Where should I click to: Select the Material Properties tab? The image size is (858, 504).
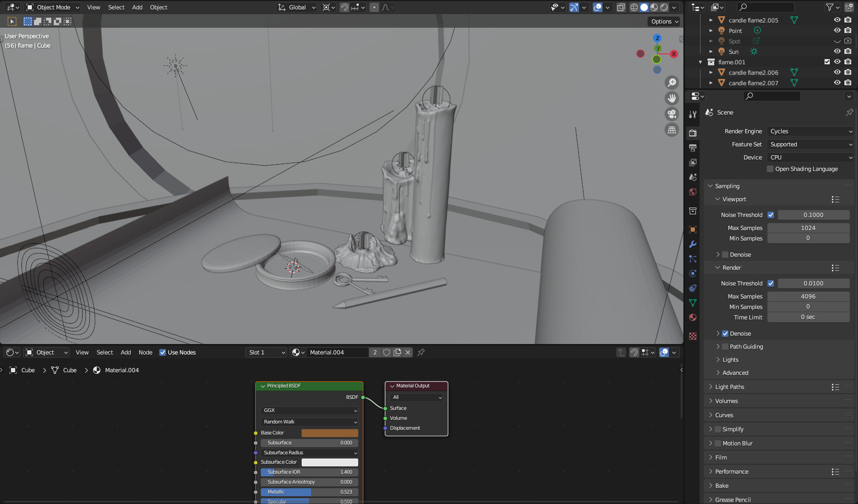(692, 317)
